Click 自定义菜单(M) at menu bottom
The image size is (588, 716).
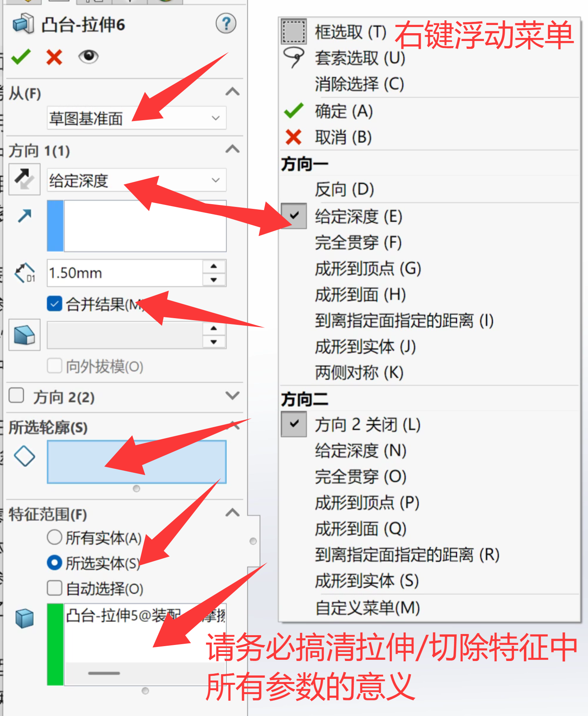[x=368, y=607]
